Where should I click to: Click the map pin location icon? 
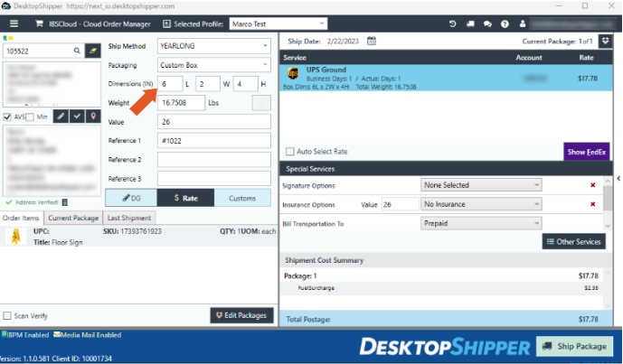[x=93, y=117]
